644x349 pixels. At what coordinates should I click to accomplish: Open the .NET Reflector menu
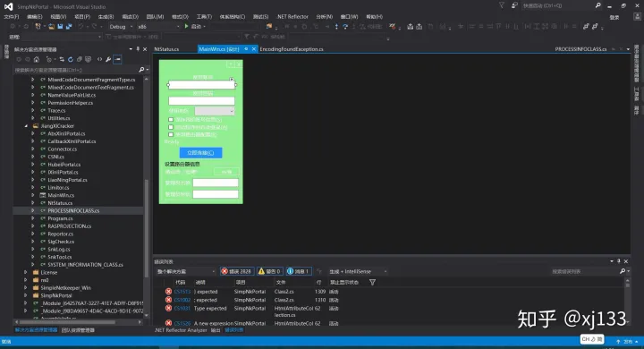292,17
